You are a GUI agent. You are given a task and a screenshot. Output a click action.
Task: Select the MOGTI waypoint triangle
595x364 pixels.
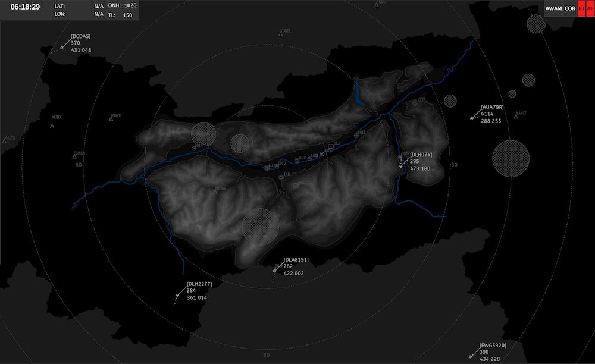coord(111,119)
